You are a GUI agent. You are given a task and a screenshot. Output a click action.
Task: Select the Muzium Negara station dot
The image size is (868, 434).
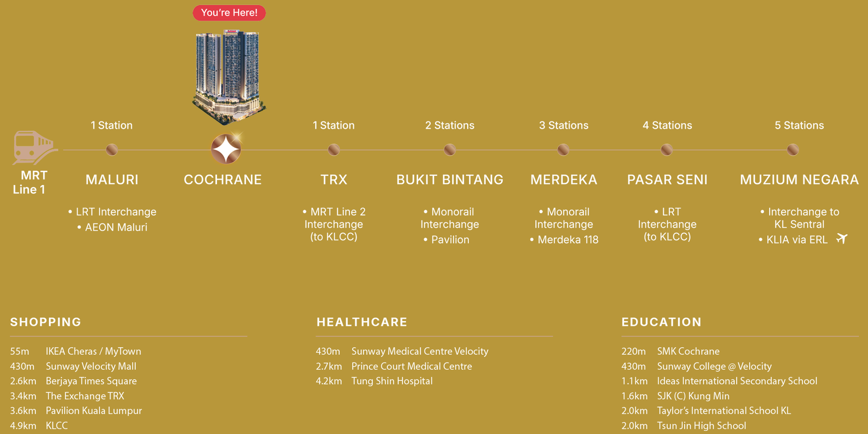793,149
